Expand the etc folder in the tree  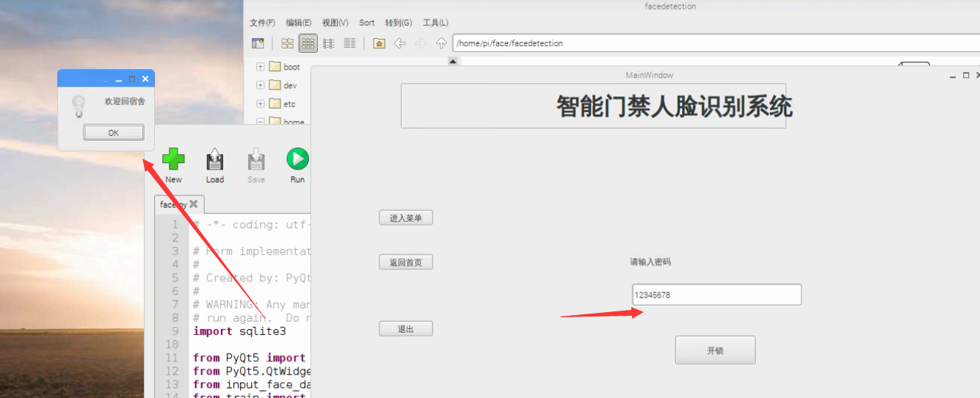click(x=260, y=104)
